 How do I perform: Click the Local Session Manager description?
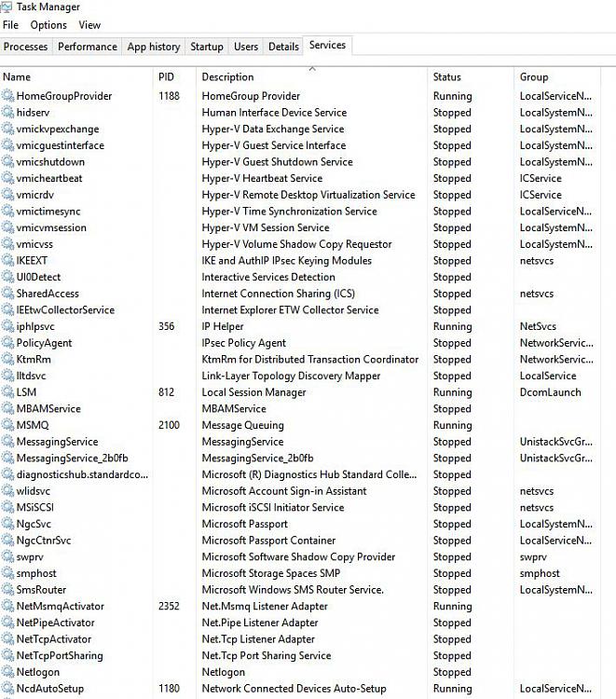(x=254, y=392)
